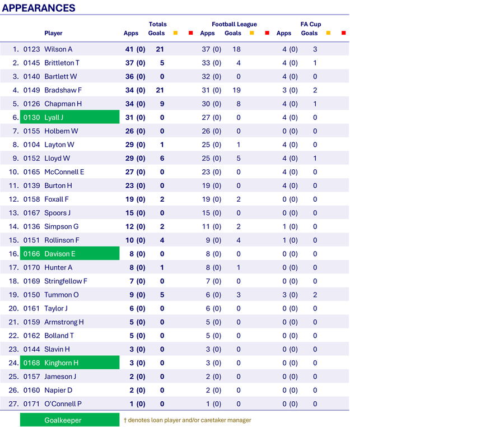Click the yellow card icon under FA Cup
Image resolution: width=504 pixels, height=427 pixels.
pos(329,33)
